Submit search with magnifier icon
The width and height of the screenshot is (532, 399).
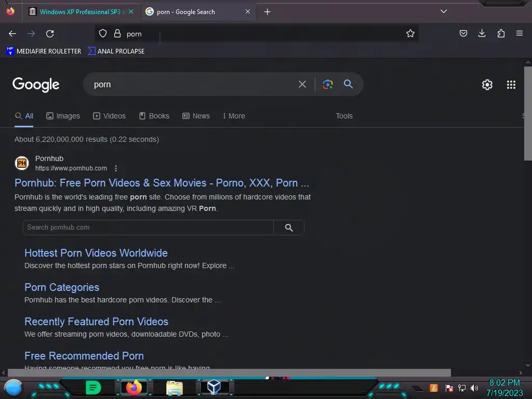(x=348, y=84)
